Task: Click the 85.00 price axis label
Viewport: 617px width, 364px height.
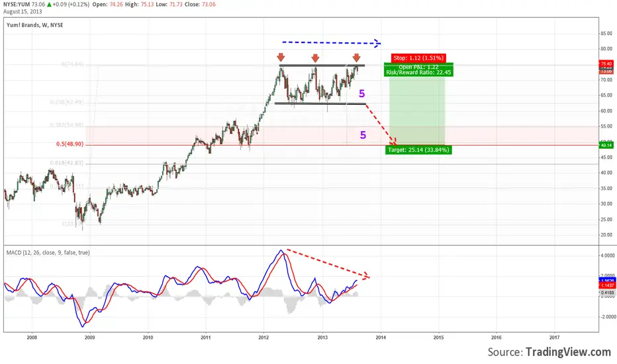Action: 606,34
